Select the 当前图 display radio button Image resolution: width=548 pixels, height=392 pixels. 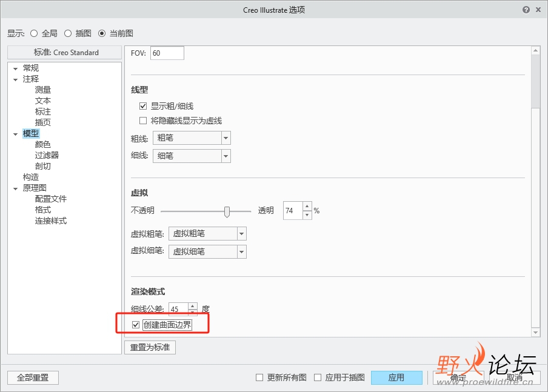[102, 33]
